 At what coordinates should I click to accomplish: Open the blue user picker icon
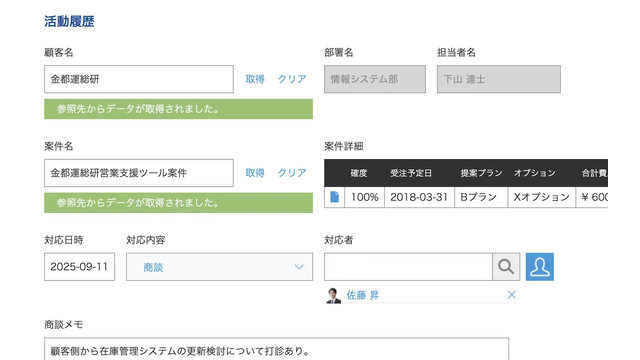(x=540, y=267)
